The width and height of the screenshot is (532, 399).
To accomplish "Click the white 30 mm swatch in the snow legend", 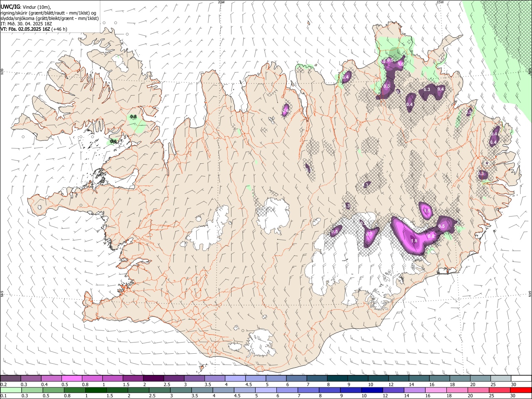I will (521, 378).
